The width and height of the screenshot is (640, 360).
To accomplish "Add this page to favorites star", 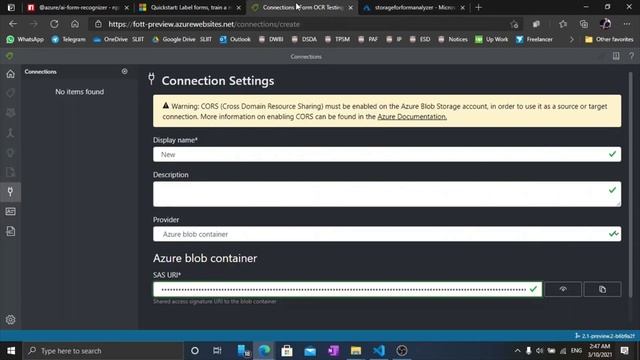I will [514, 24].
